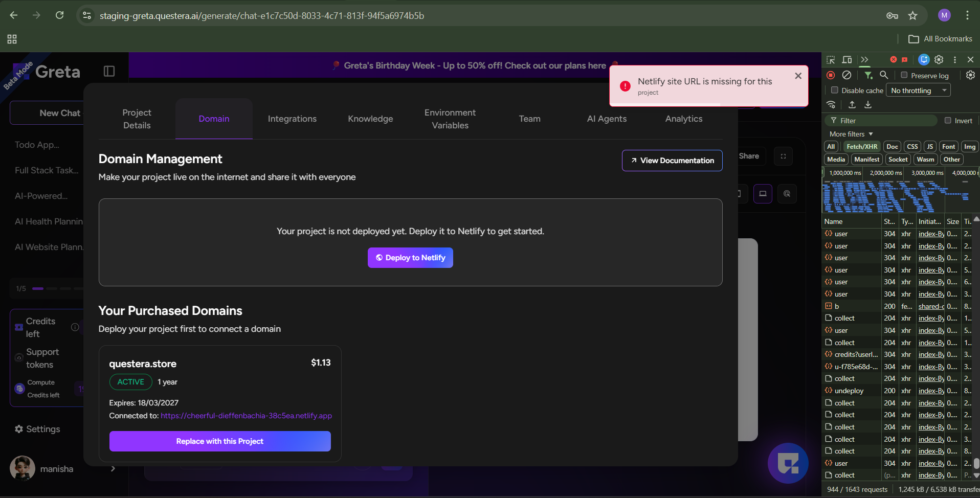The width and height of the screenshot is (980, 498).
Task: Switch to Project Details tab
Action: pyautogui.click(x=137, y=119)
